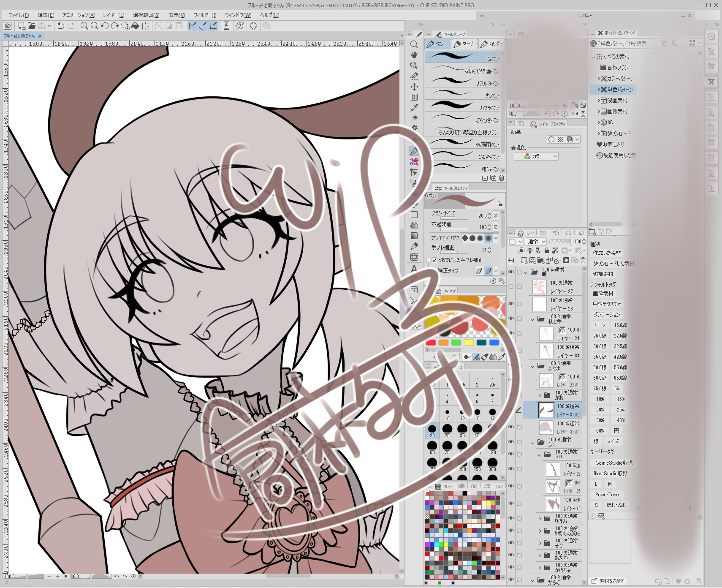This screenshot has width=722, height=588.
Task: Toggle visibility of 杖と手 folder
Action: point(511,319)
